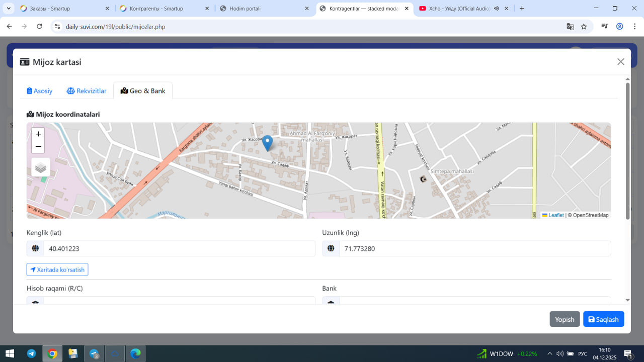
Task: Zoom in on the map
Action: (x=38, y=134)
